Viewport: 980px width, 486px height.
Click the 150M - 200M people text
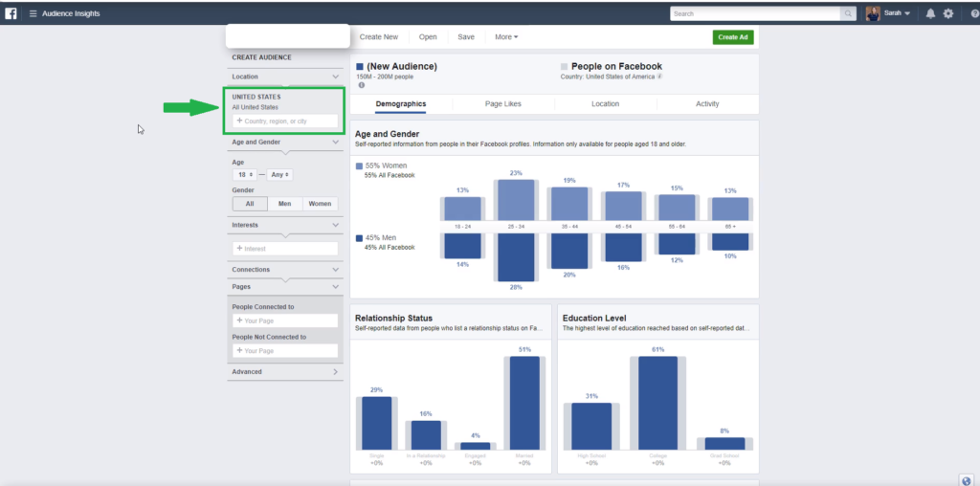pyautogui.click(x=385, y=77)
